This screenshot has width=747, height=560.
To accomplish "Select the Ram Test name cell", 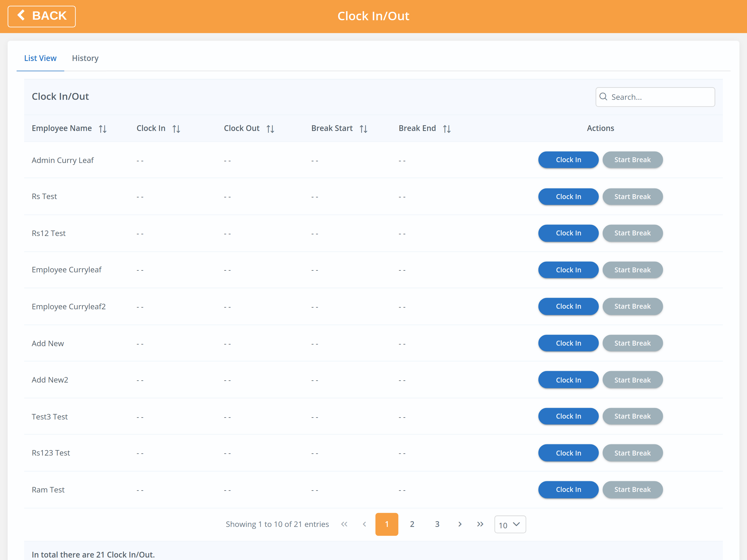I will click(x=48, y=490).
